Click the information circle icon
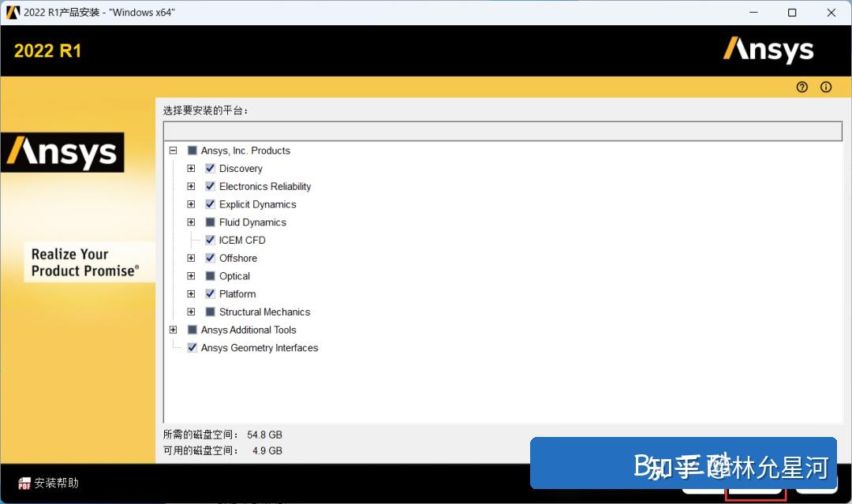The height and width of the screenshot is (504, 852). [825, 87]
